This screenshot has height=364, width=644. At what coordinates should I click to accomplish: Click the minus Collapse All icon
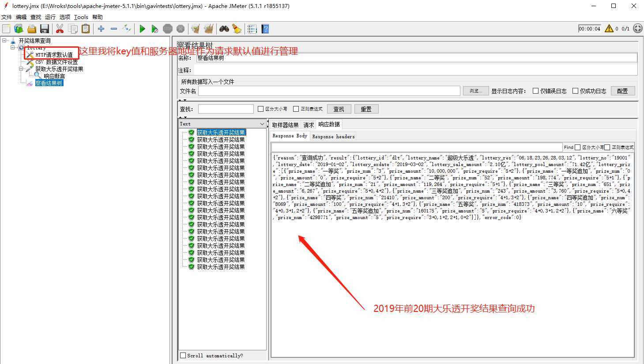point(114,29)
